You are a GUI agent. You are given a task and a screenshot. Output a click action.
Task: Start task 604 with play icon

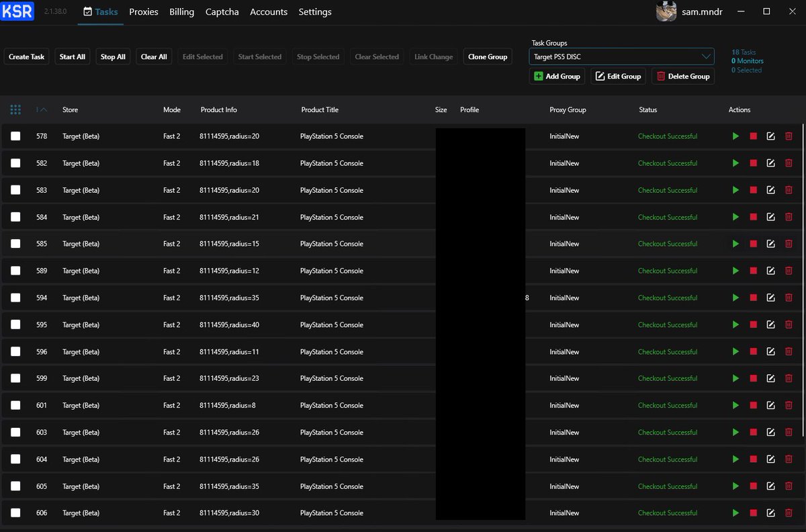[x=736, y=459]
